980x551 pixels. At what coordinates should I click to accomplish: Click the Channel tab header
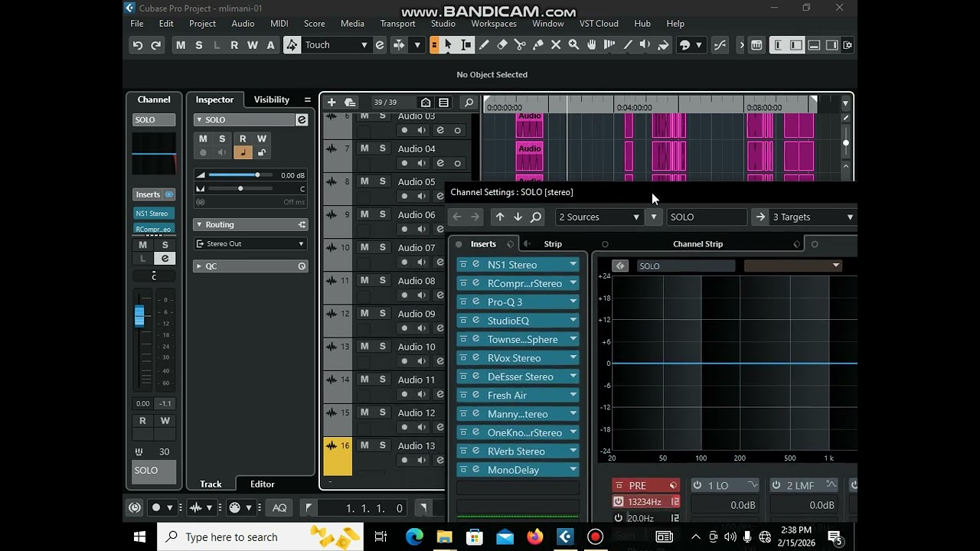154,100
